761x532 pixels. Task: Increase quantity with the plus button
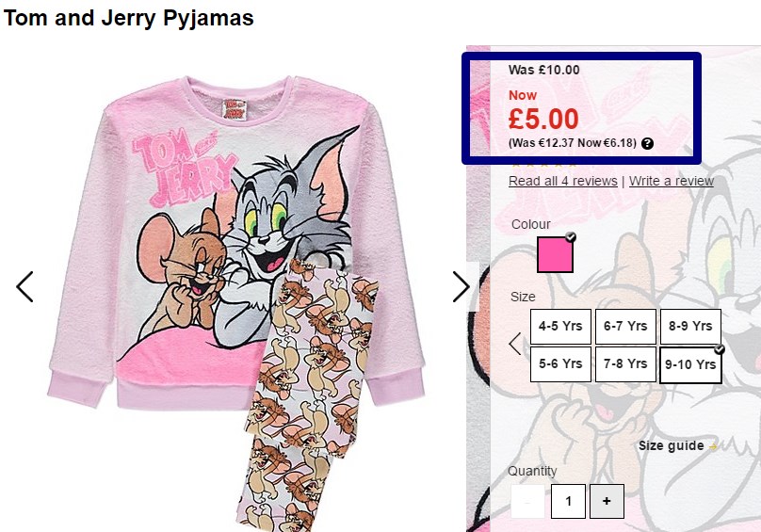[x=607, y=501]
